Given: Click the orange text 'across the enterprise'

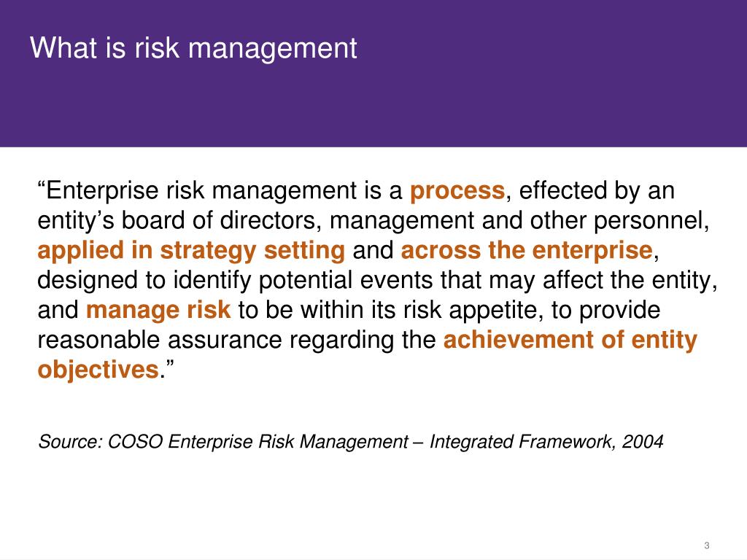Looking at the screenshot, I should click(x=527, y=250).
